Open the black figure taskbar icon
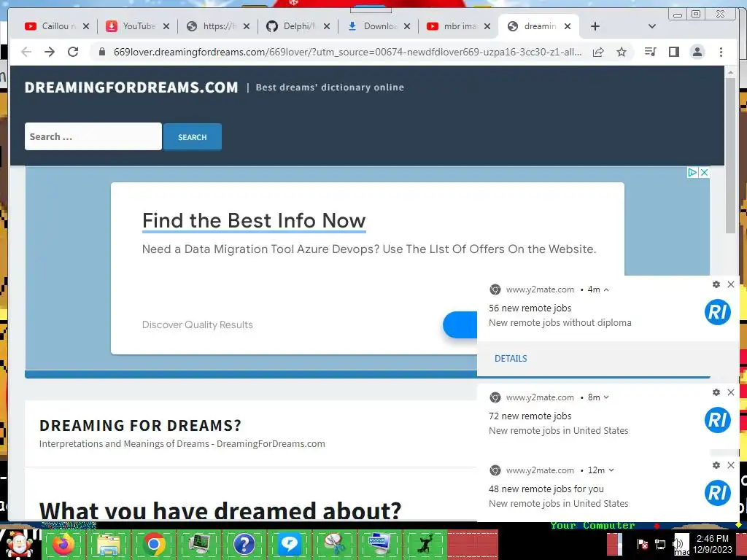Image resolution: width=747 pixels, height=560 pixels. point(425,544)
